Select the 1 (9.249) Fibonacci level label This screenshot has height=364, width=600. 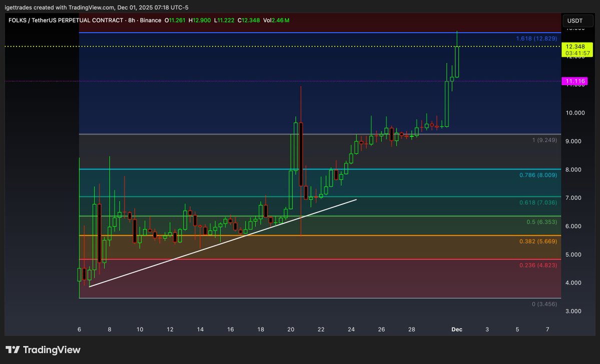544,140
